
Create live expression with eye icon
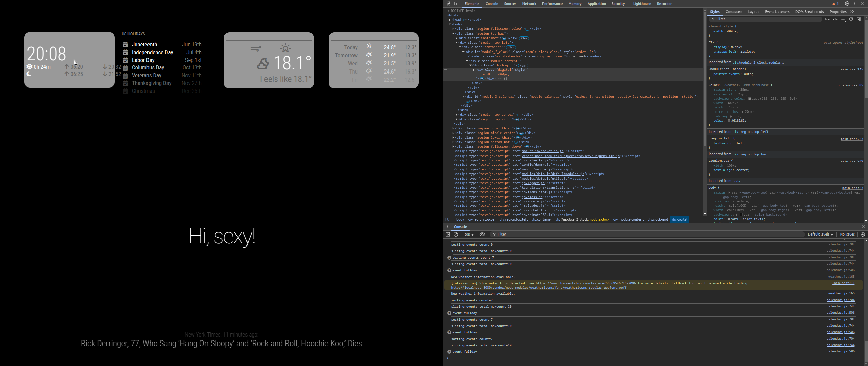point(482,235)
